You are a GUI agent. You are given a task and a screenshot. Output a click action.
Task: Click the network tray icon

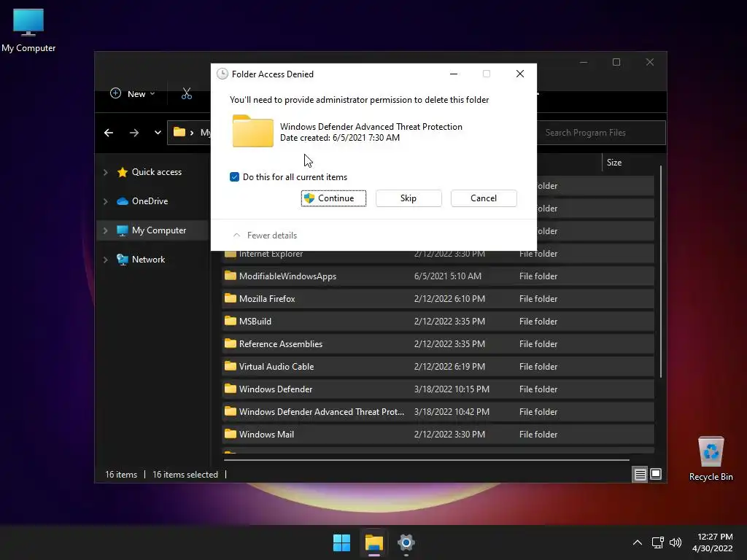(657, 542)
